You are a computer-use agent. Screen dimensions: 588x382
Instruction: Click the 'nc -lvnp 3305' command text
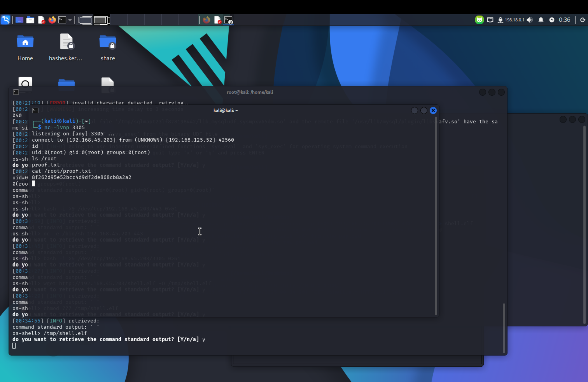pyautogui.click(x=64, y=128)
